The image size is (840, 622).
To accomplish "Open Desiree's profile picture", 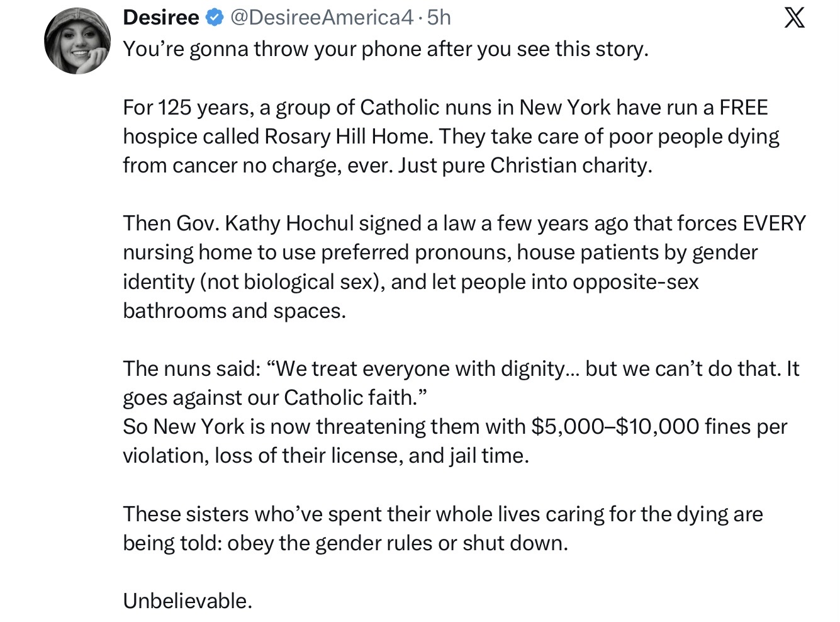I will [77, 41].
